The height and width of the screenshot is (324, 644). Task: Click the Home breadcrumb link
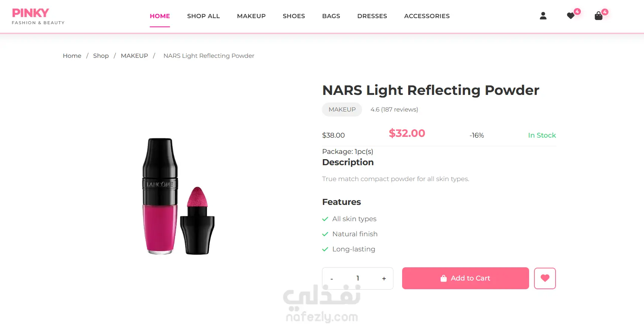click(72, 56)
